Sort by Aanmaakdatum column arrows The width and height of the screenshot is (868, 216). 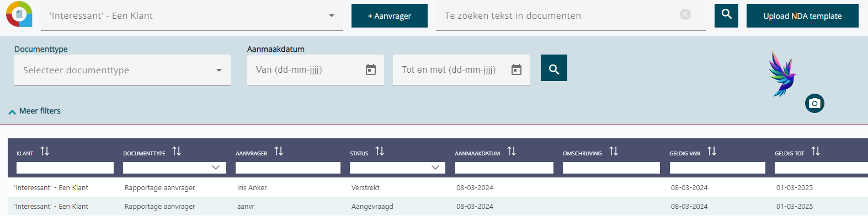click(512, 151)
